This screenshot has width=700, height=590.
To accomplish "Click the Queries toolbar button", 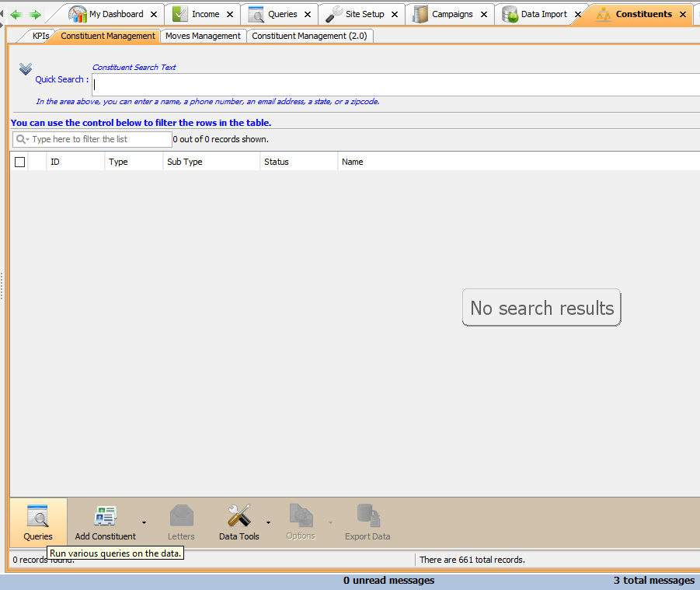I will pos(38,522).
